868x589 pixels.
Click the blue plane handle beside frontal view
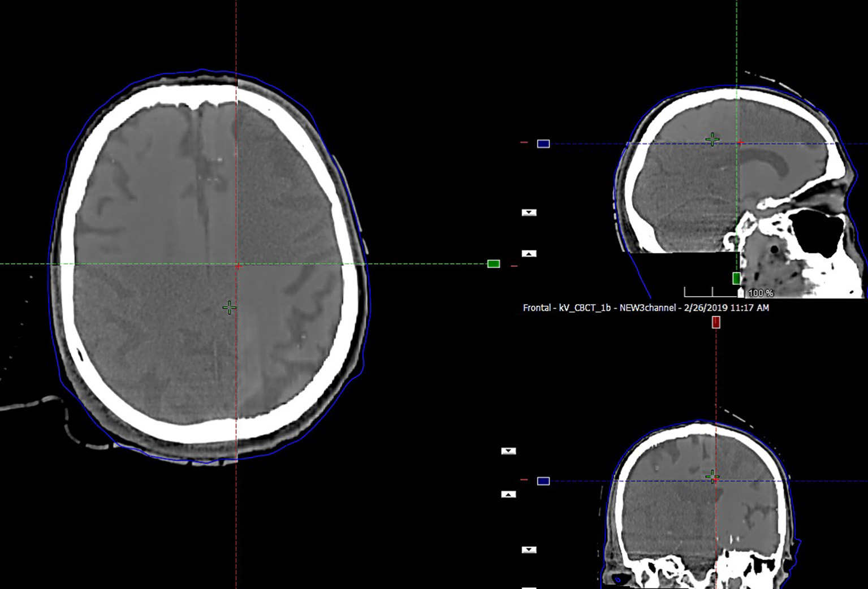(543, 481)
